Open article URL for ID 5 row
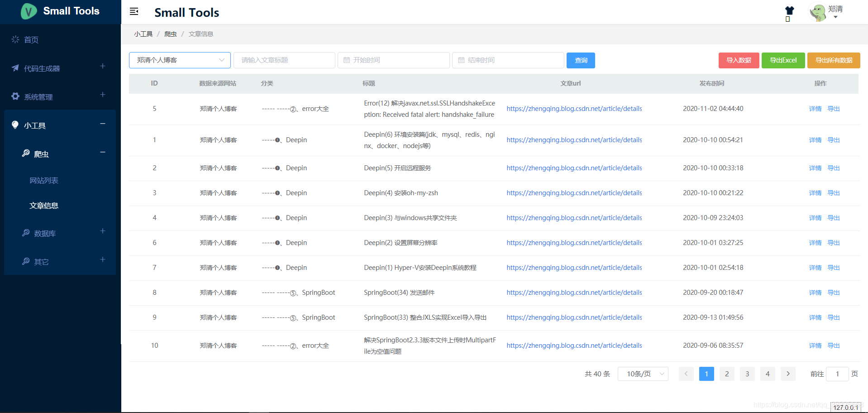This screenshot has width=868, height=413. coord(574,109)
